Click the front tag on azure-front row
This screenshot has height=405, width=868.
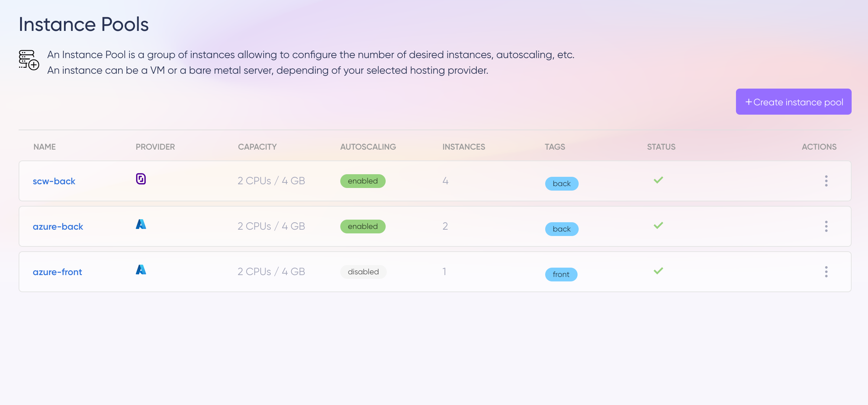(x=561, y=274)
